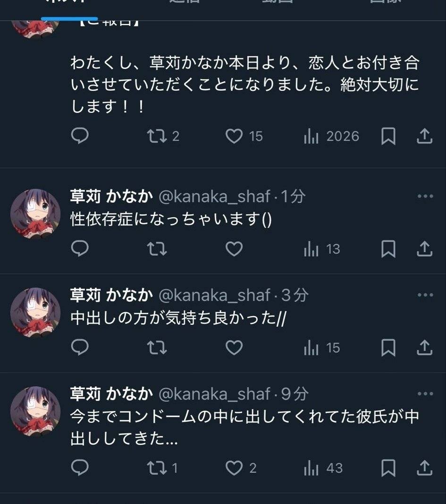Open profile avatar beside the 9分 post
446x504 pixels.
coord(35,411)
